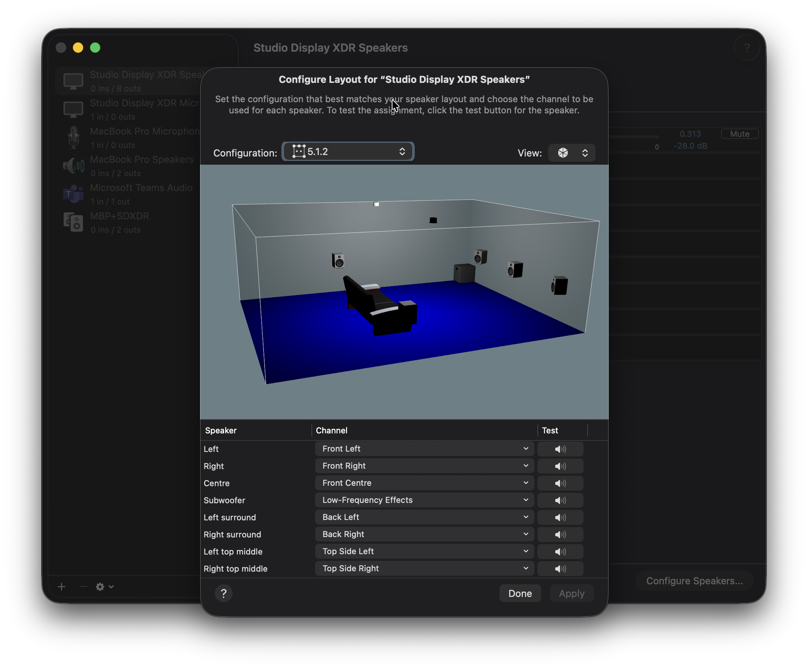The image size is (808, 672).
Task: Minimize the window with yellow button
Action: point(78,48)
